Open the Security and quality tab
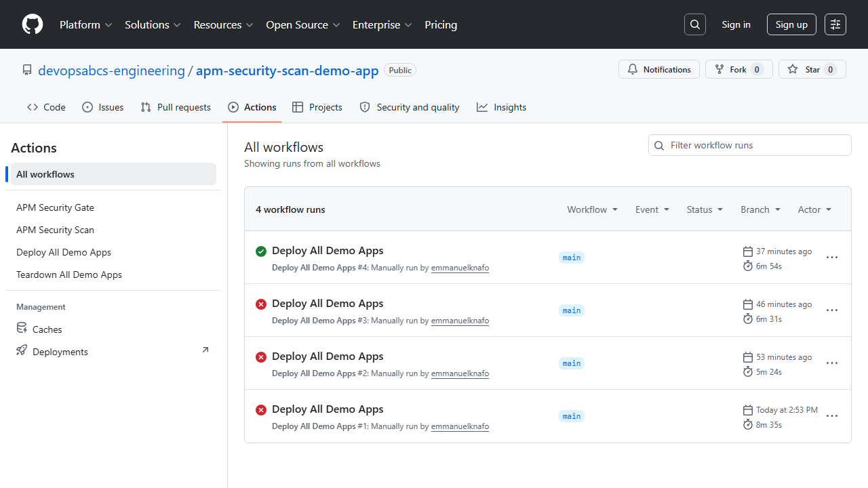 409,106
